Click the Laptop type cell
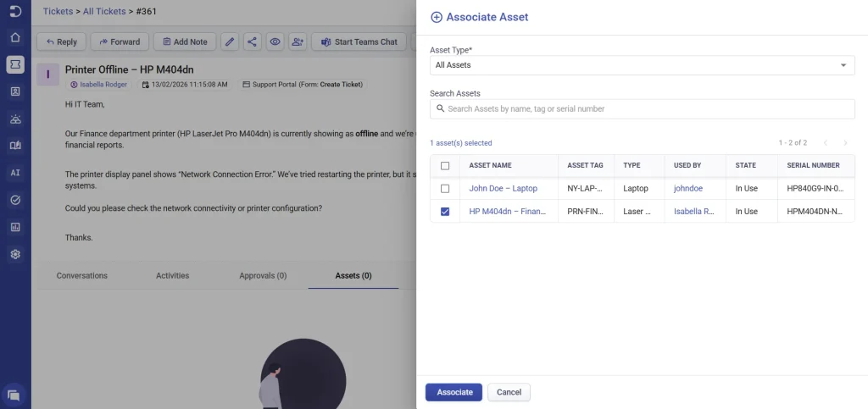 tap(636, 189)
